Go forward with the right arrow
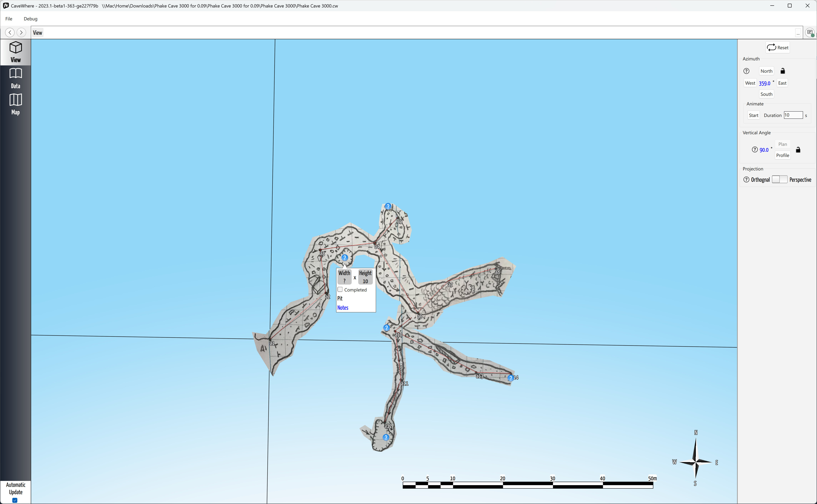This screenshot has width=817, height=504. 21,32
